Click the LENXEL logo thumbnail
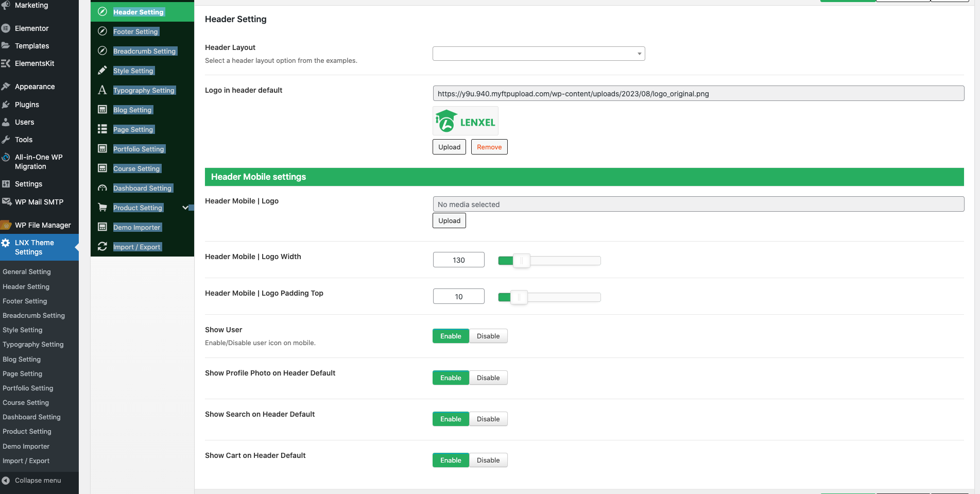 (x=466, y=121)
